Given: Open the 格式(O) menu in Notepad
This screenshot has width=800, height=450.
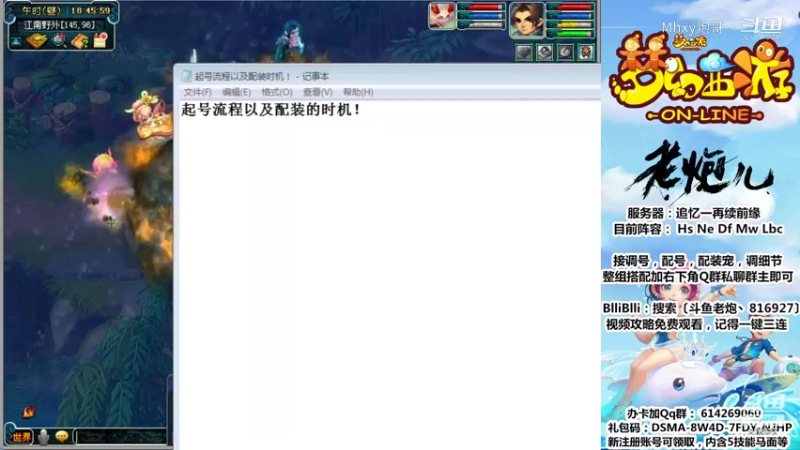Looking at the screenshot, I should tap(277, 92).
